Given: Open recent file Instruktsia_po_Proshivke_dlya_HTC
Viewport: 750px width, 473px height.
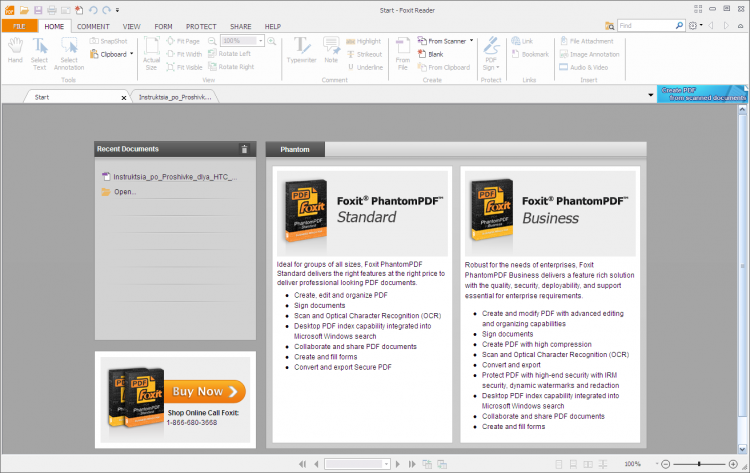Looking at the screenshot, I should point(170,177).
